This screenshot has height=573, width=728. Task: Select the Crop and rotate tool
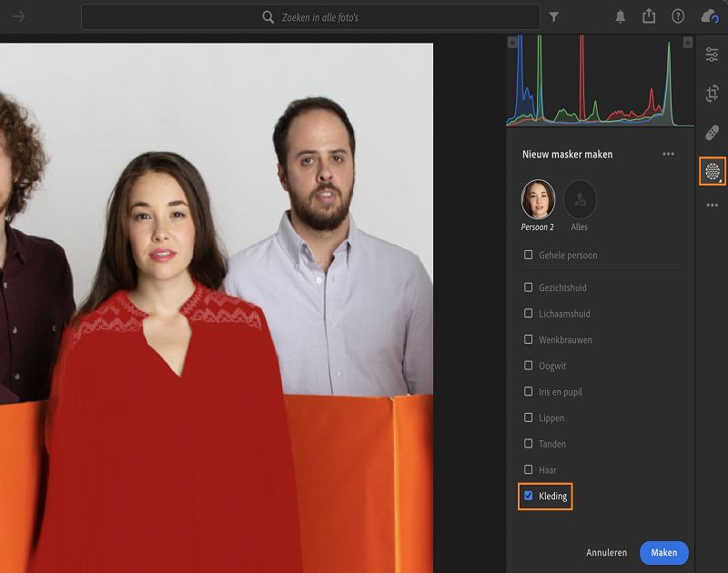713,94
